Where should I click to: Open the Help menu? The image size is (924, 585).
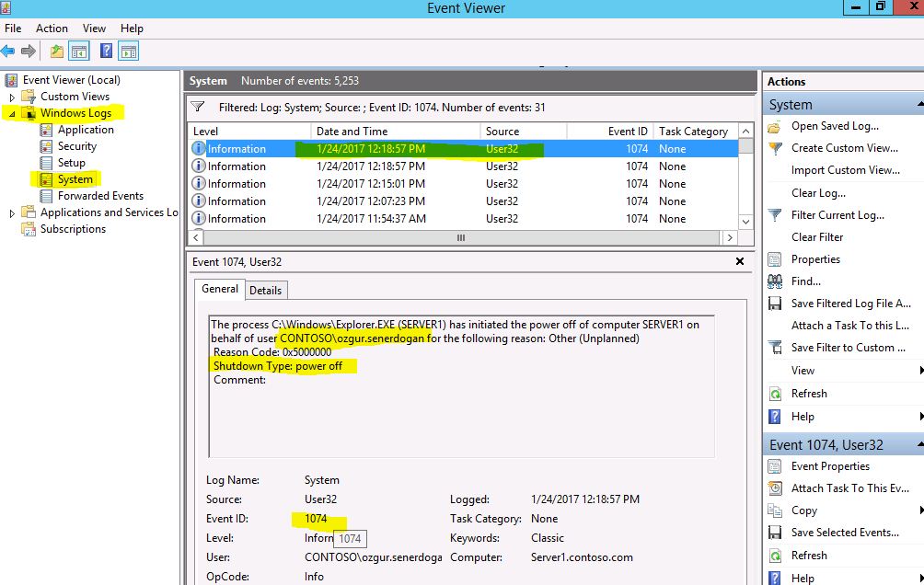(x=132, y=29)
